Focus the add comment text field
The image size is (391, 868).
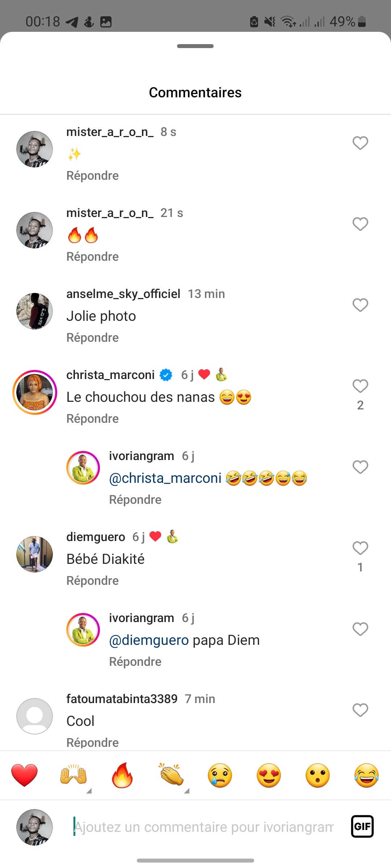[203, 827]
